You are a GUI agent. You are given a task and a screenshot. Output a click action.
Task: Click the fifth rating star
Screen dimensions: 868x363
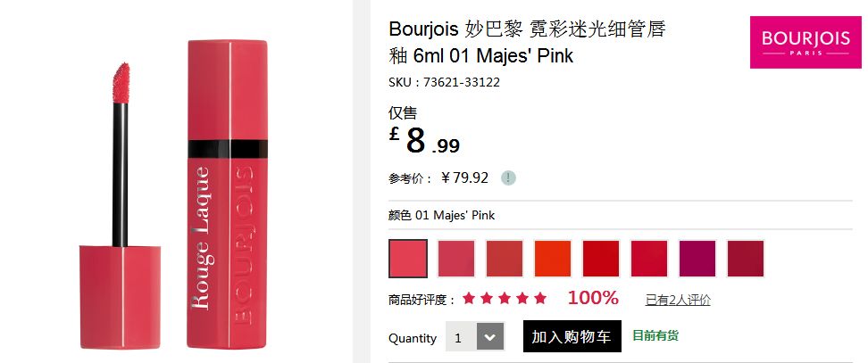pyautogui.click(x=540, y=299)
